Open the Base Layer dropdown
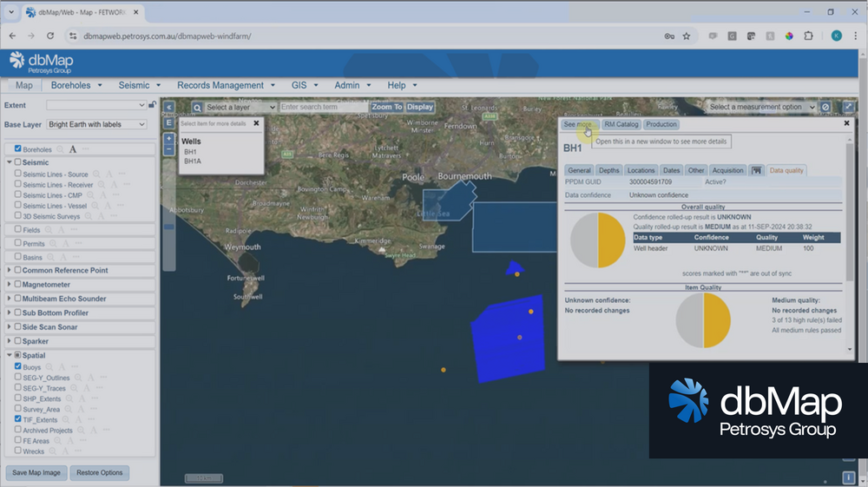Viewport: 868px width, 487px height. (x=96, y=124)
